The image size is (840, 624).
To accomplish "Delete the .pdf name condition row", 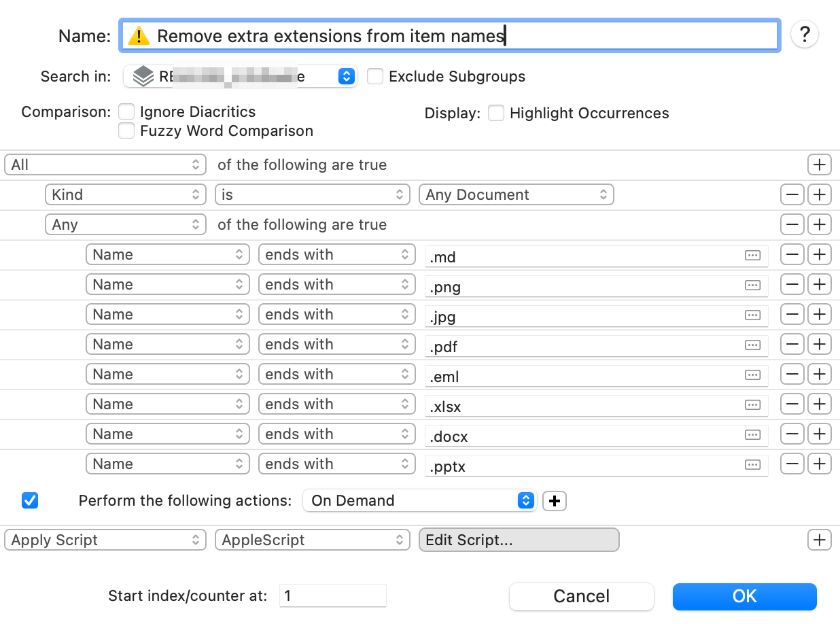I will click(792, 345).
